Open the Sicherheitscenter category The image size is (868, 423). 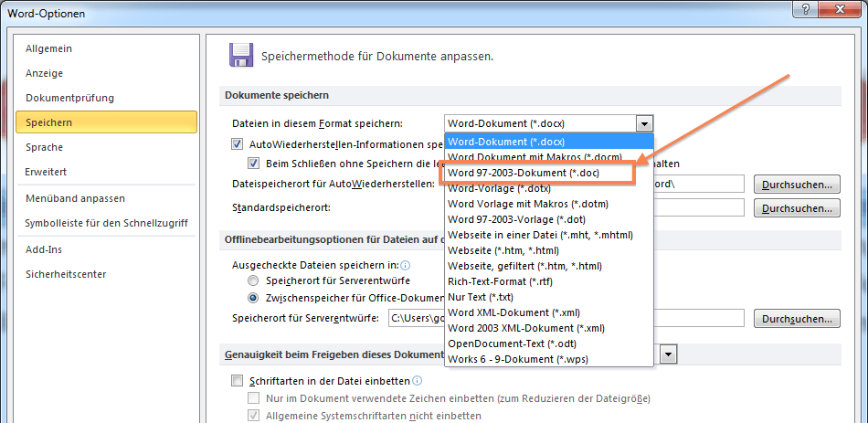[x=106, y=274]
